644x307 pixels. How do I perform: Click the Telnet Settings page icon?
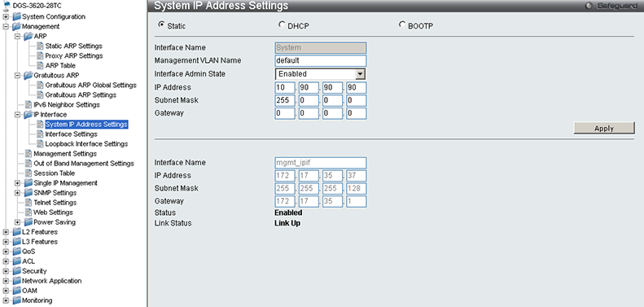28,203
